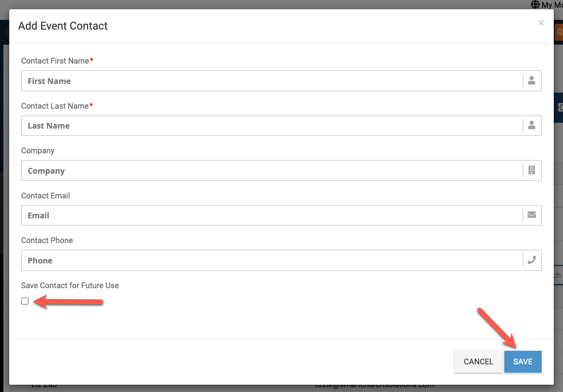Click the "Contact Last Name" label

pyautogui.click(x=55, y=106)
